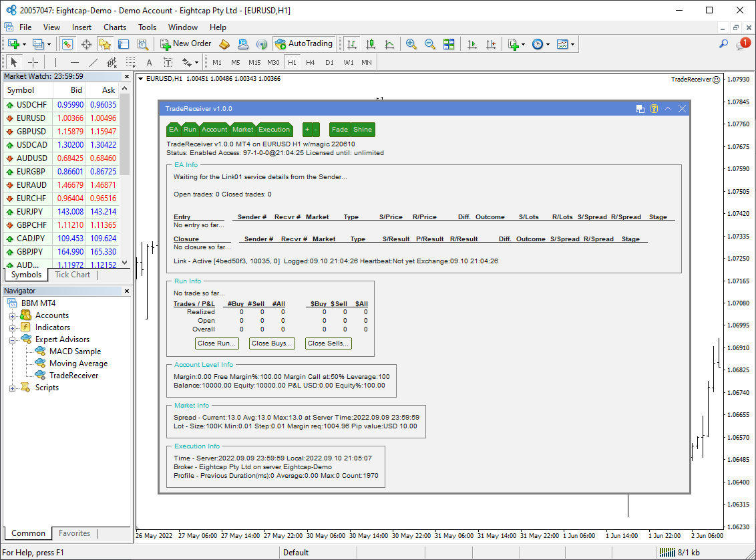756x560 pixels.
Task: Expand the Accounts node in Navigator
Action: pos(12,316)
